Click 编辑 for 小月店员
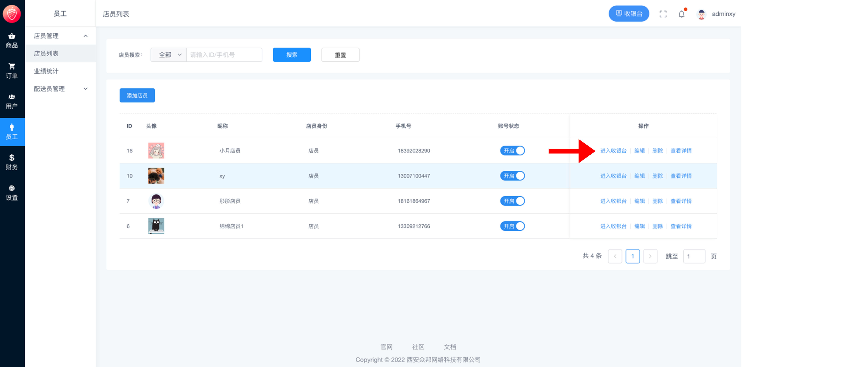This screenshot has width=868, height=367. click(x=639, y=150)
